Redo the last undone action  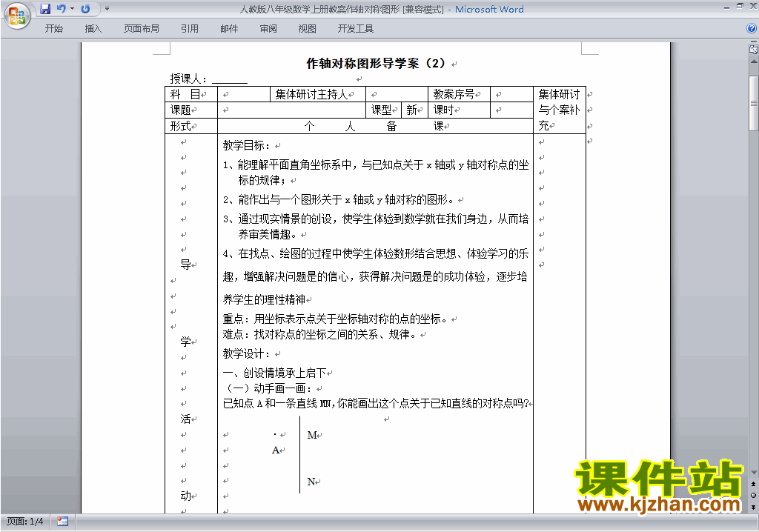pos(86,9)
